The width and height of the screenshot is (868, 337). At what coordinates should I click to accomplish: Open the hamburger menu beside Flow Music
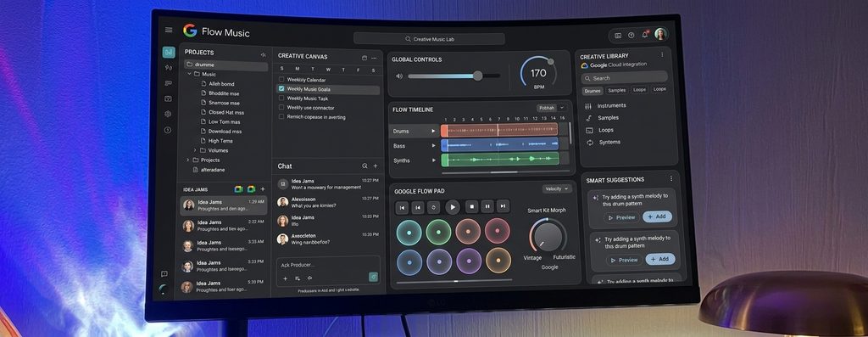[x=169, y=30]
